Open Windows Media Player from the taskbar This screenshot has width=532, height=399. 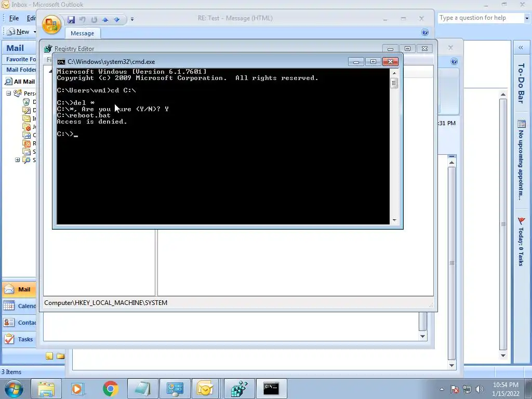tap(77, 389)
